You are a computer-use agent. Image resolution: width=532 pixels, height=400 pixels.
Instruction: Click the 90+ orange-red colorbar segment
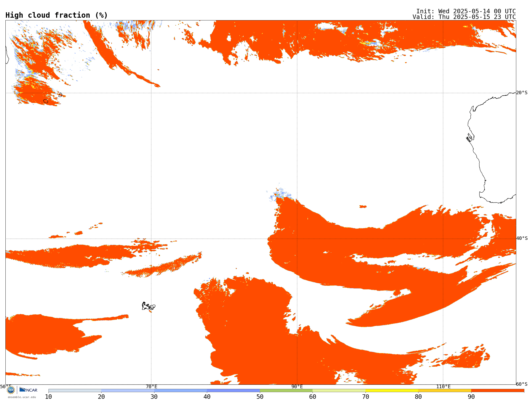(x=498, y=391)
